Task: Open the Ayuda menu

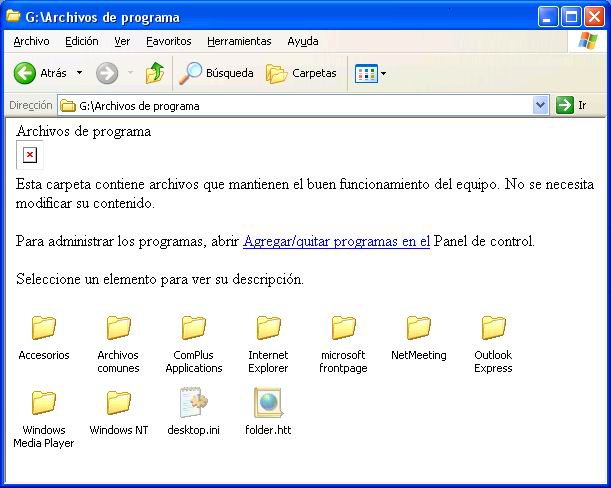Action: [x=303, y=41]
